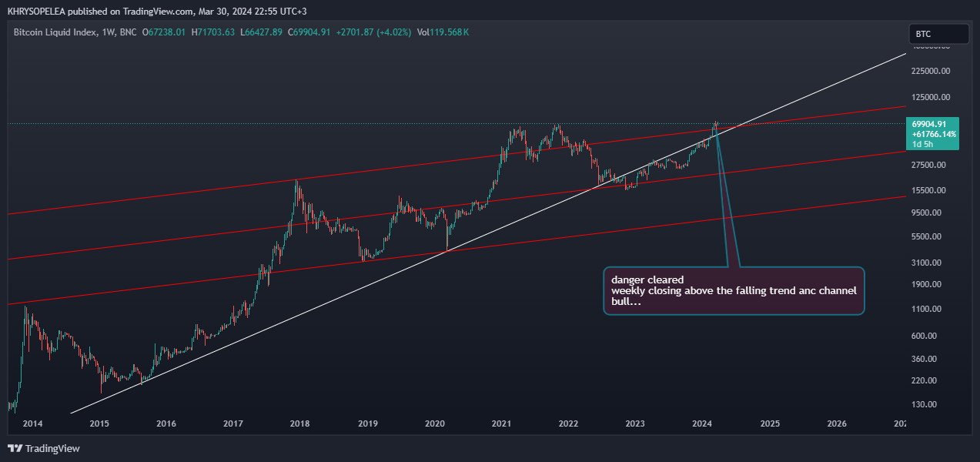Click the volume reading Vol119.568K
Image resolution: width=980 pixels, height=462 pixels.
click(442, 32)
